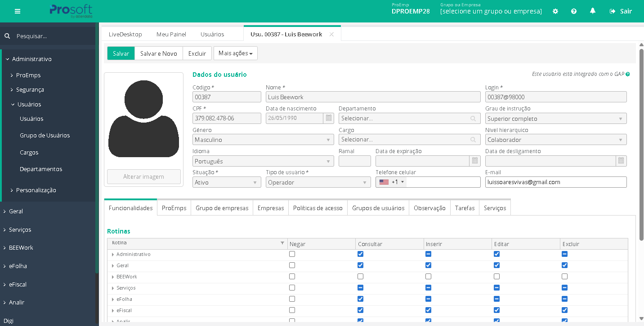
Task: Click the Rotina column filter icon
Action: [x=282, y=243]
